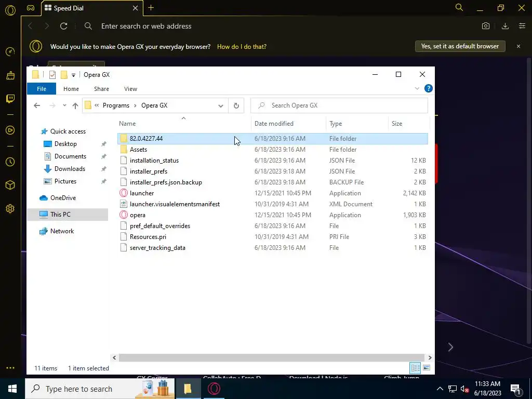This screenshot has height=399, width=532.
Task: Sort by Date modified column header
Action: pyautogui.click(x=289, y=124)
